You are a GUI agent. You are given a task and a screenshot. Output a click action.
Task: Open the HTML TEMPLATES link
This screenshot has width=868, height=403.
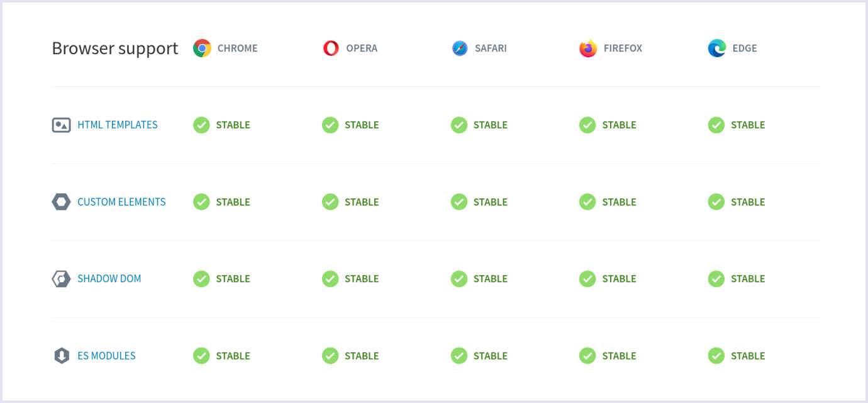point(118,125)
